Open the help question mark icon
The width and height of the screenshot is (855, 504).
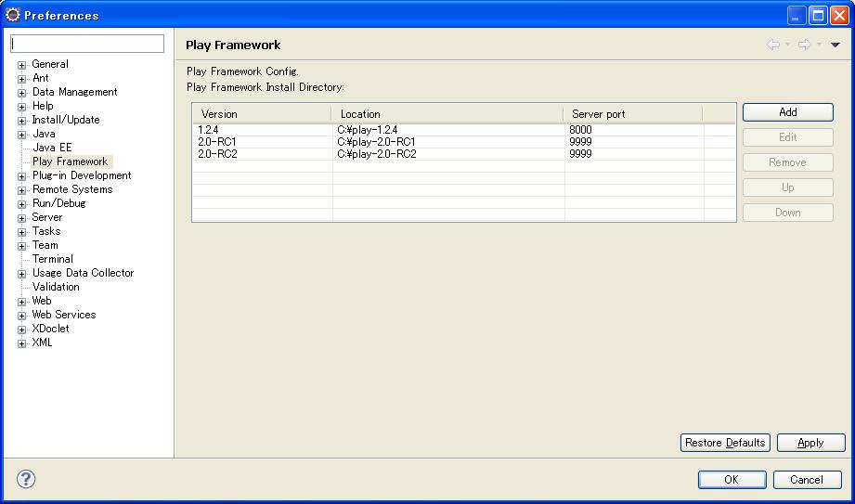click(26, 479)
